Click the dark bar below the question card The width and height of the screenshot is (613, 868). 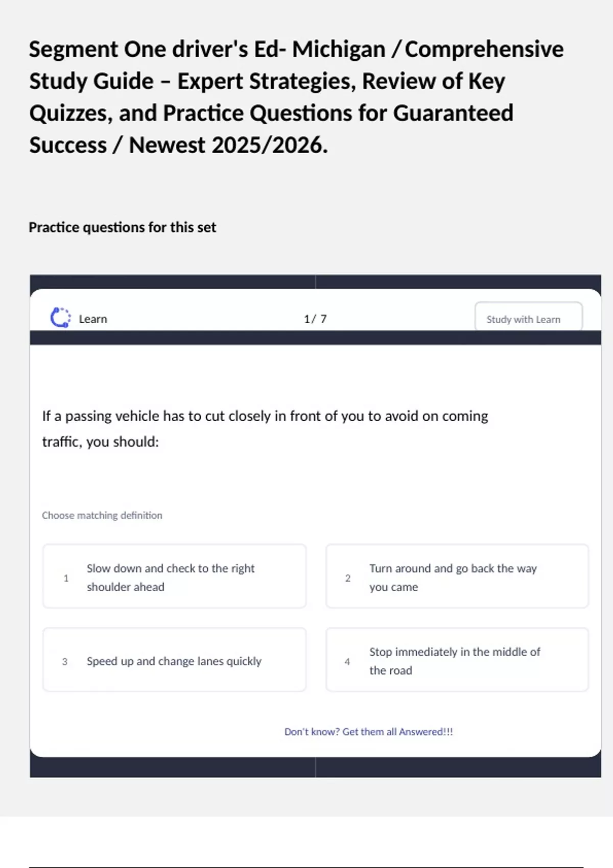pyautogui.click(x=315, y=767)
